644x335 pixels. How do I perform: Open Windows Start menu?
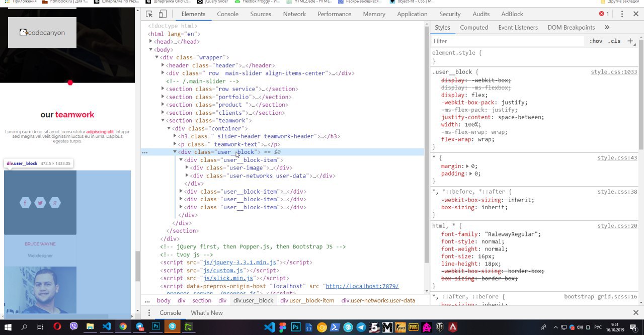point(8,327)
